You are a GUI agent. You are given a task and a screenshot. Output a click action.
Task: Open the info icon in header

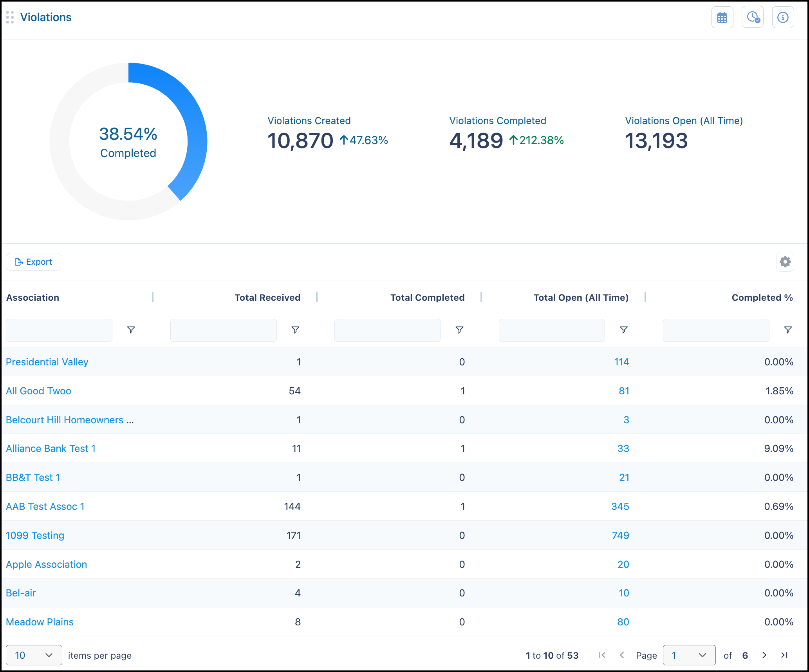point(783,18)
